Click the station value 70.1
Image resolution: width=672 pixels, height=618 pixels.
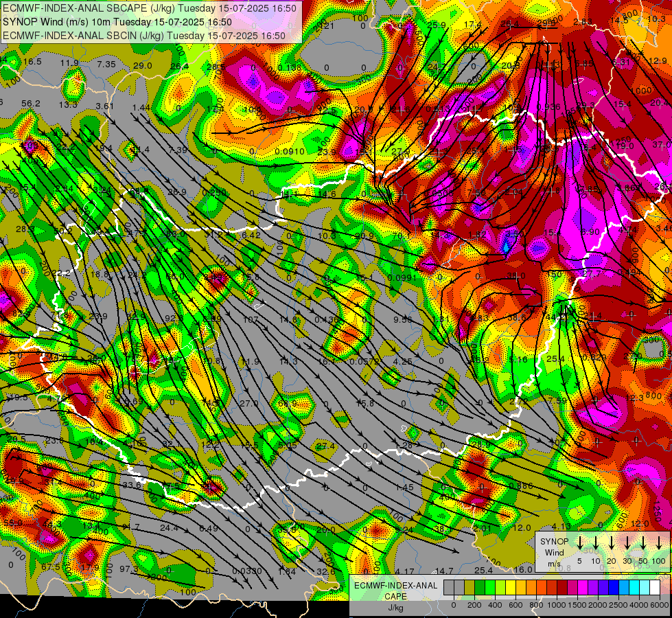[x=402, y=236]
